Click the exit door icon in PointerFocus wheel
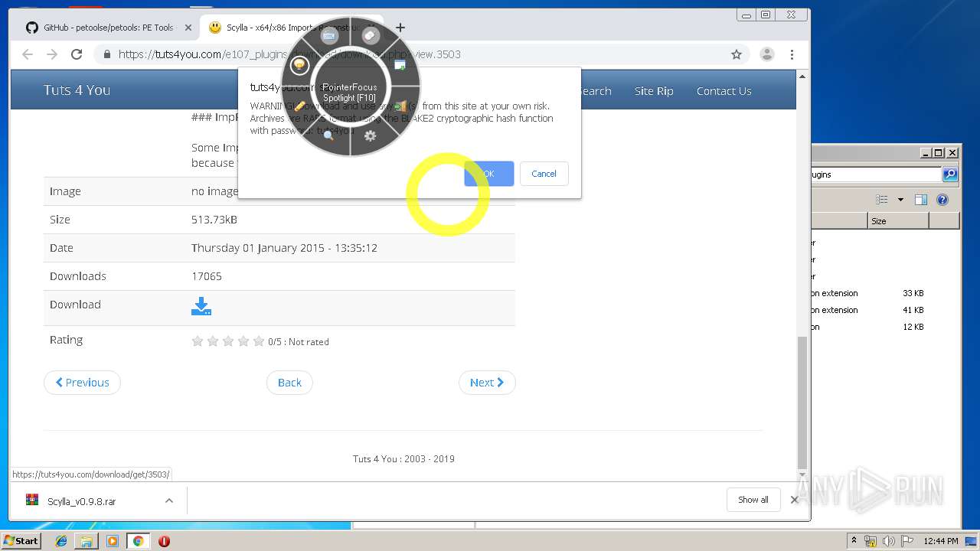Image resolution: width=980 pixels, height=551 pixels. point(399,106)
